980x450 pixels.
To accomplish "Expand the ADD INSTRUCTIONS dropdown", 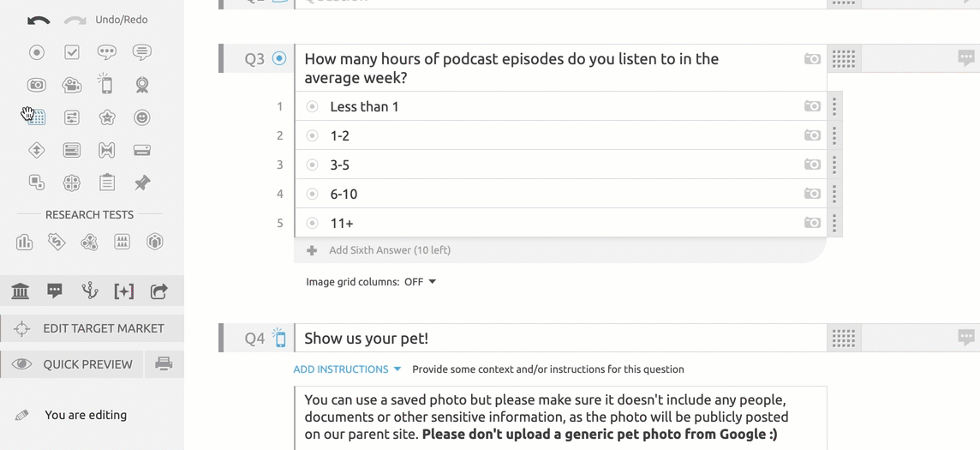I will (347, 369).
